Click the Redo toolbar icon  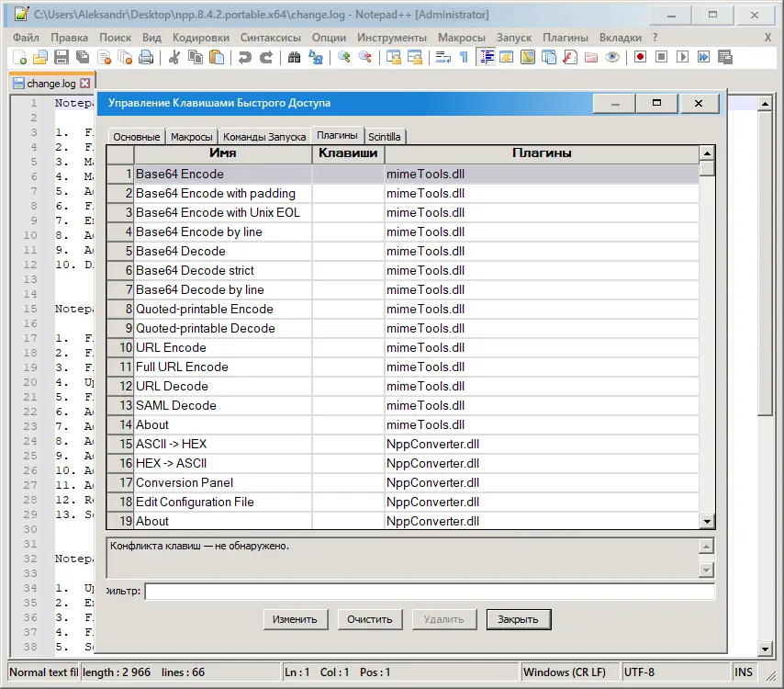(266, 58)
